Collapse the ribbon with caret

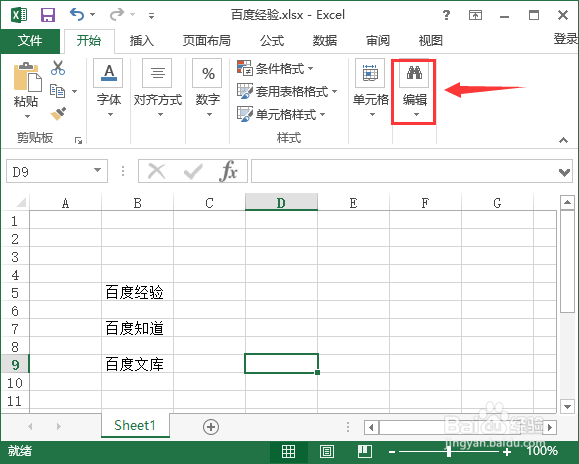click(563, 140)
